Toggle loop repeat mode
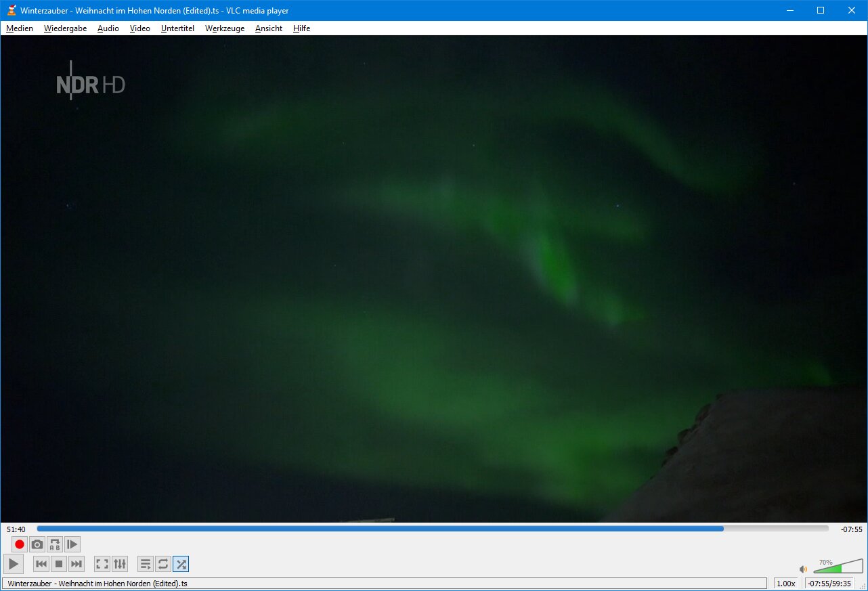The height and width of the screenshot is (591, 868). (163, 564)
